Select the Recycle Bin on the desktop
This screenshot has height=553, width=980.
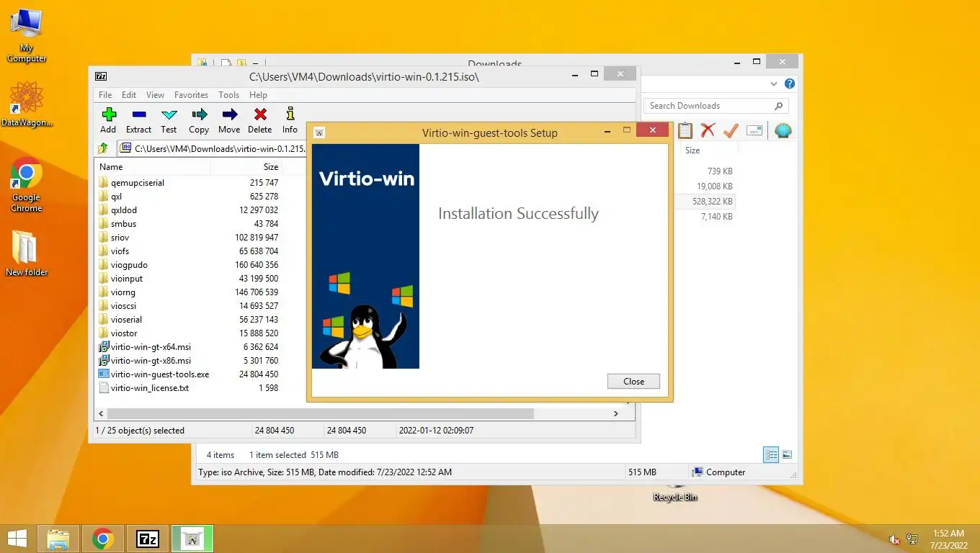coord(675,493)
